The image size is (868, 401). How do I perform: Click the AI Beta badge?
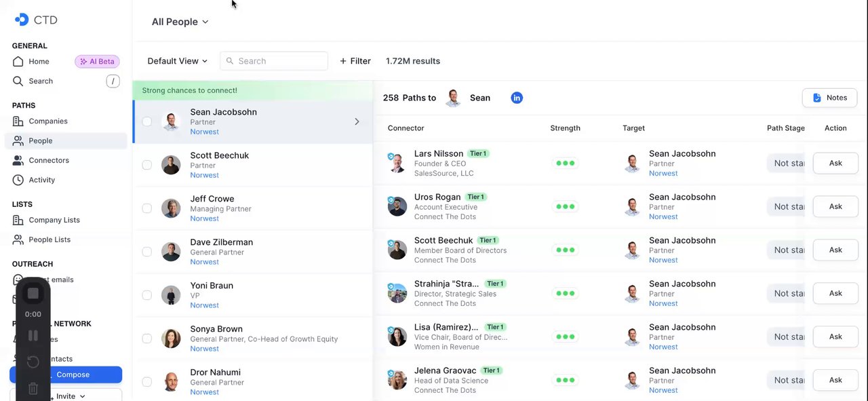pos(97,61)
